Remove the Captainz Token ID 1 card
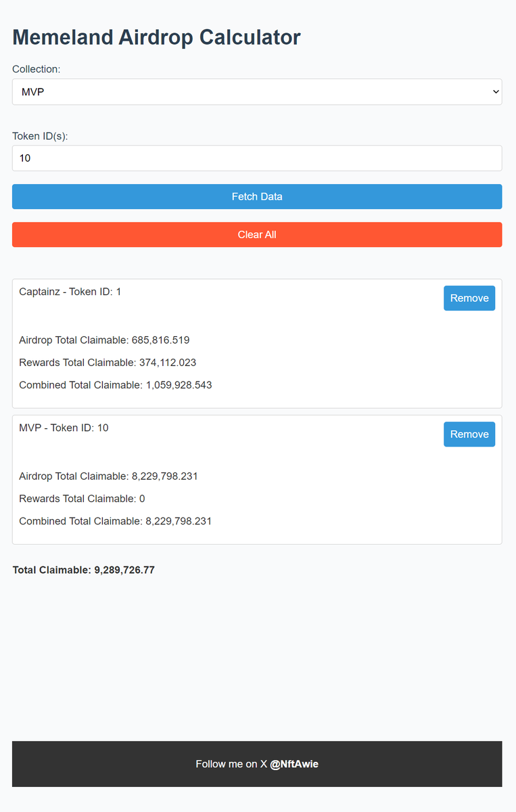This screenshot has width=516, height=812. point(469,298)
